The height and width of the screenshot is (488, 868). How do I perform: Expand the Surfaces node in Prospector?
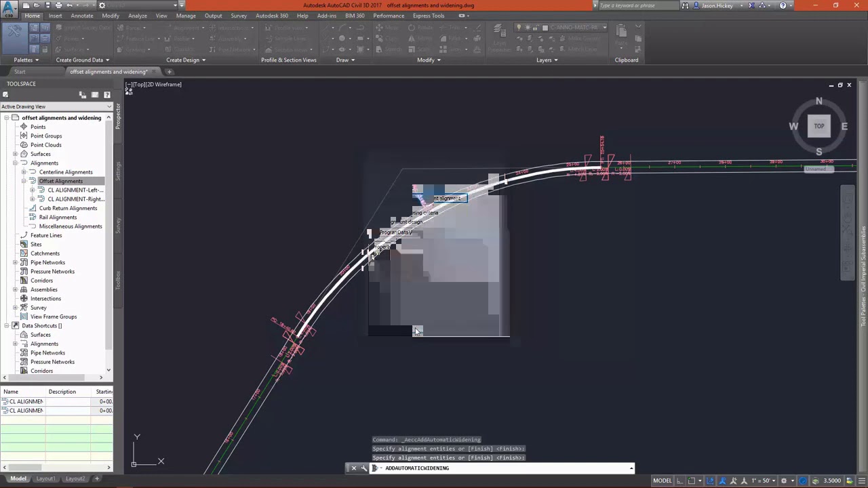click(x=15, y=154)
